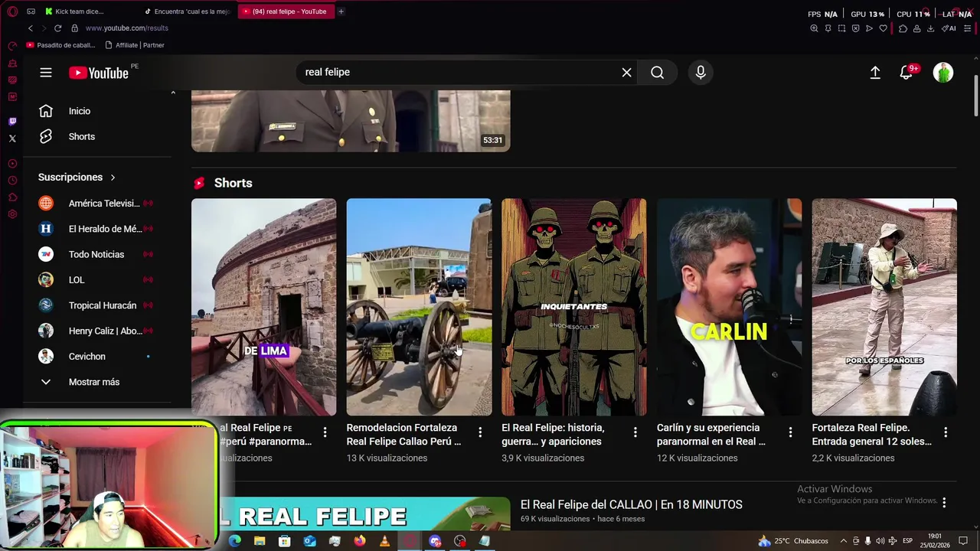The width and height of the screenshot is (980, 551).
Task: Open X (Twitter) from Opera sidebar
Action: (x=12, y=139)
